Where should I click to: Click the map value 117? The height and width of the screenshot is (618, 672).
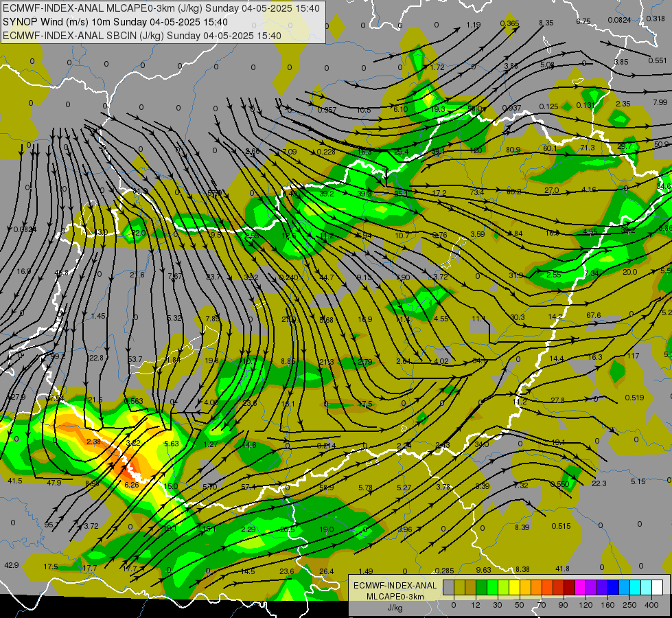click(633, 356)
